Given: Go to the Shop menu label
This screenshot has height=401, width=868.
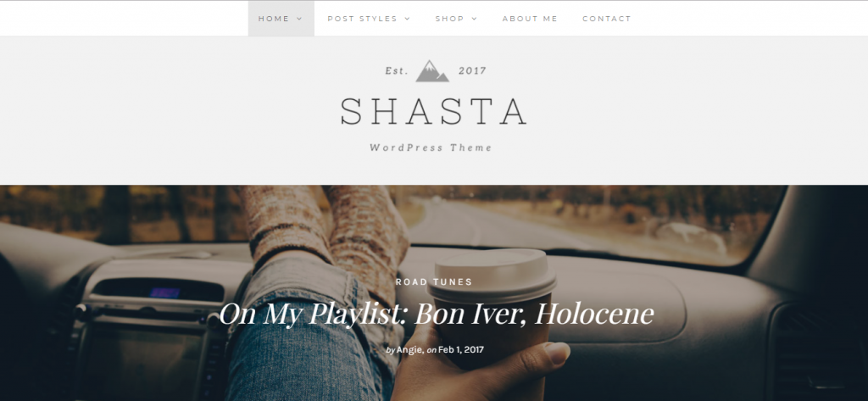Looking at the screenshot, I should (449, 19).
